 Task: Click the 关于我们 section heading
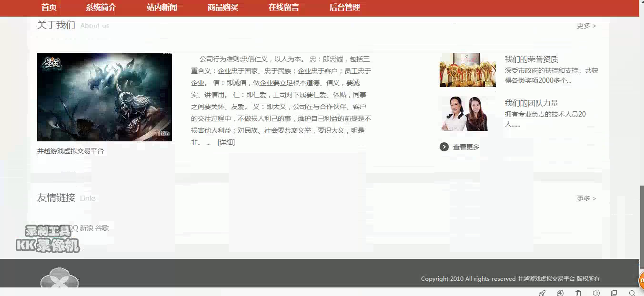(x=56, y=25)
